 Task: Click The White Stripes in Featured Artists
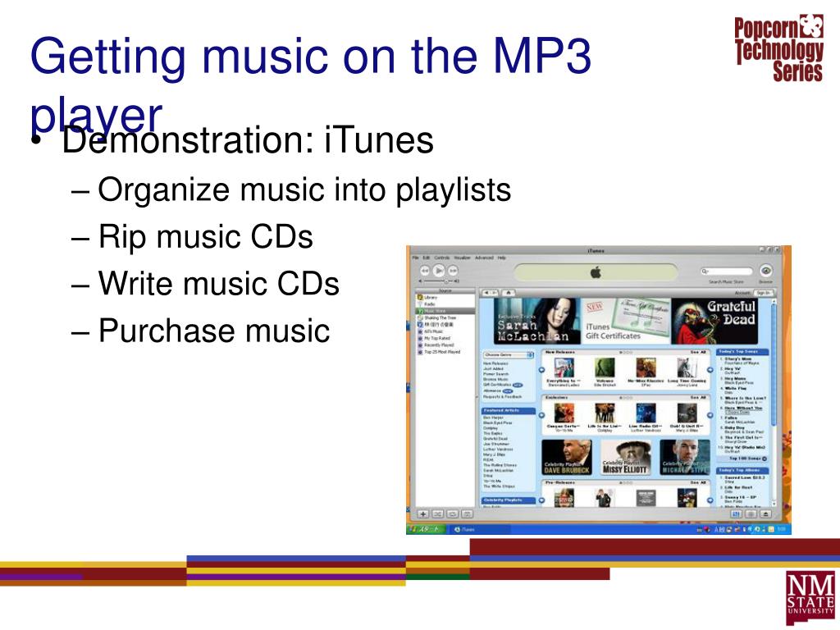click(499, 486)
